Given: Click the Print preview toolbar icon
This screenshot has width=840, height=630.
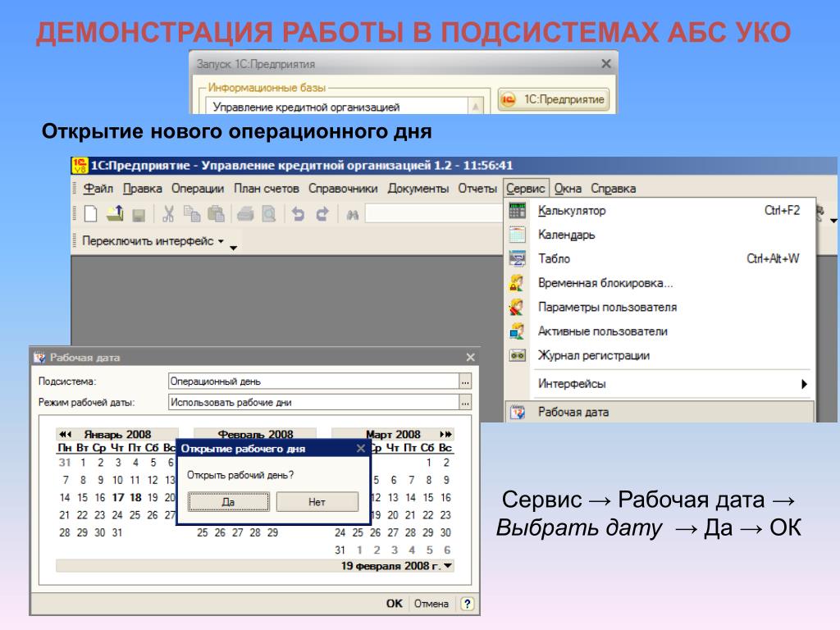Looking at the screenshot, I should coord(269,214).
